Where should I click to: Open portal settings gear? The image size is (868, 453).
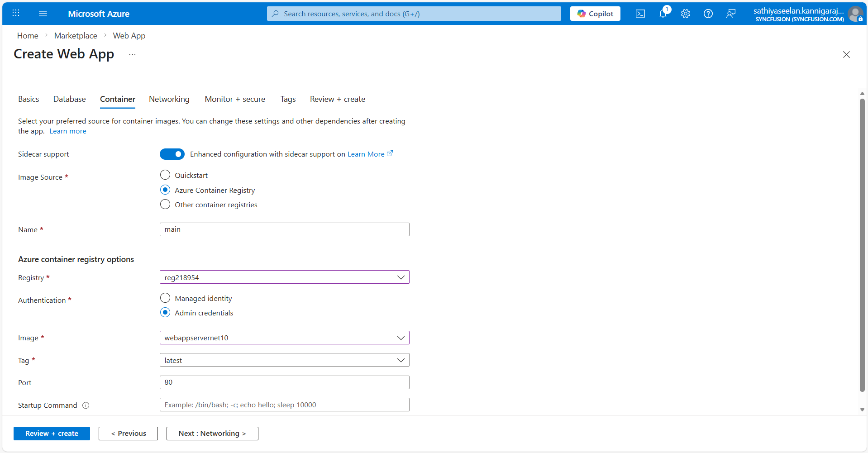click(686, 14)
